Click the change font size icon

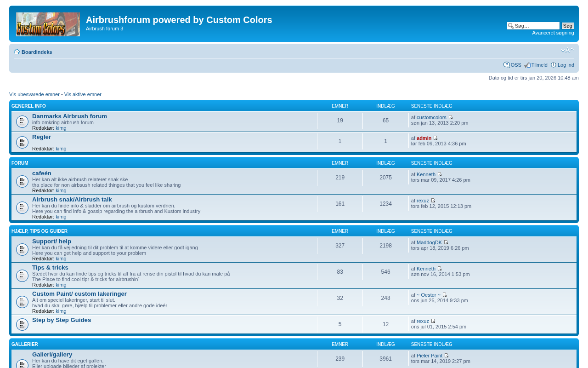click(567, 50)
